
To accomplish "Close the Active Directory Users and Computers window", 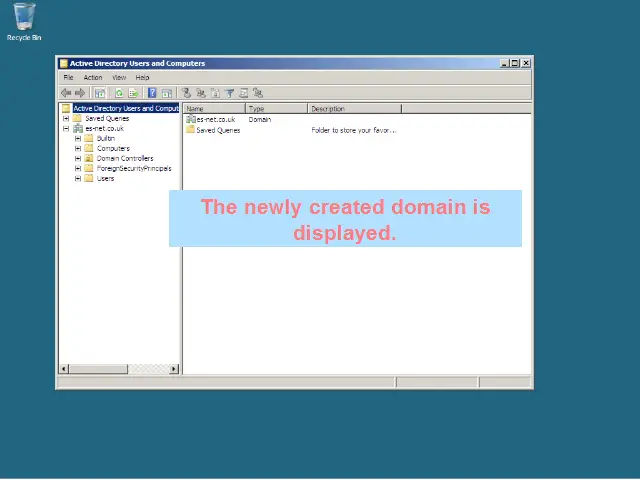I will click(x=526, y=63).
